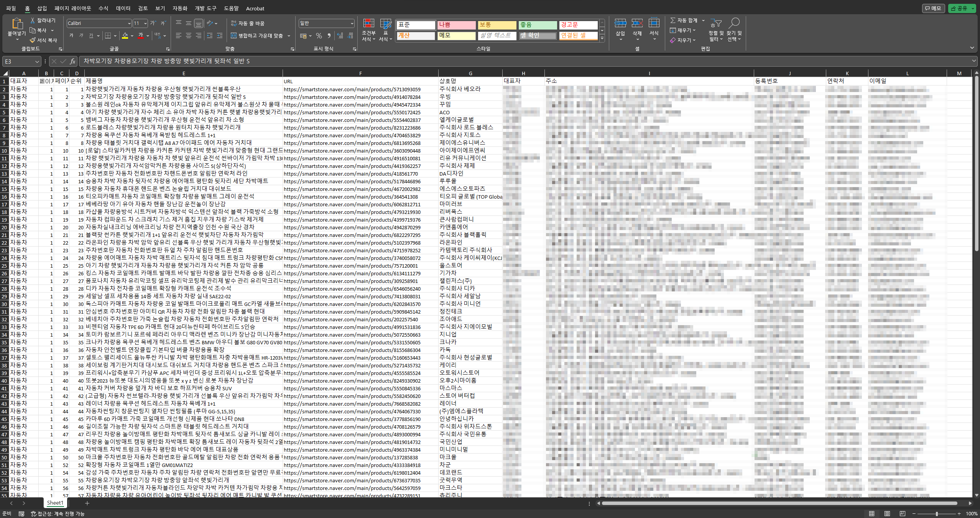Click the Conditional Formatting (조건부 서식) icon

pos(368,24)
